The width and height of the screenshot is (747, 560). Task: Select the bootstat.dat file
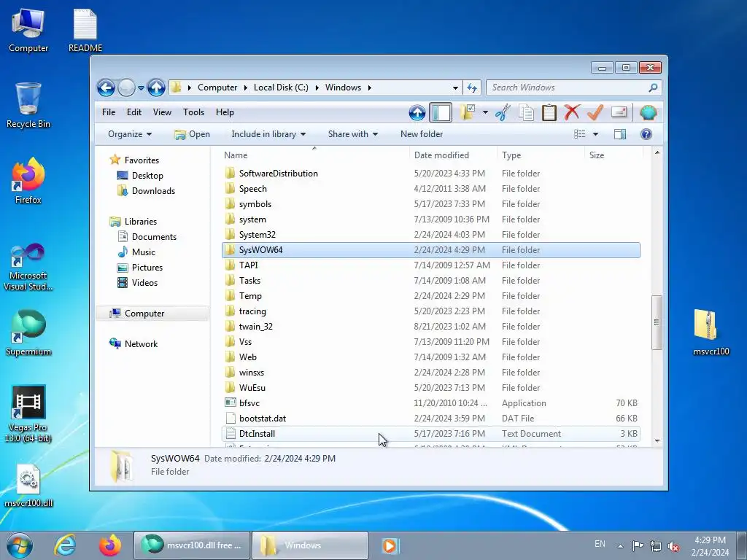coord(430,418)
